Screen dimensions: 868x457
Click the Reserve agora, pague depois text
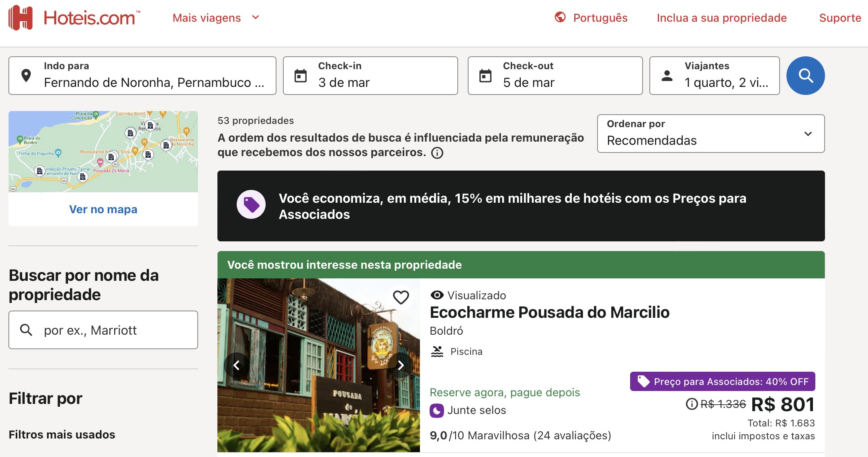[505, 392]
